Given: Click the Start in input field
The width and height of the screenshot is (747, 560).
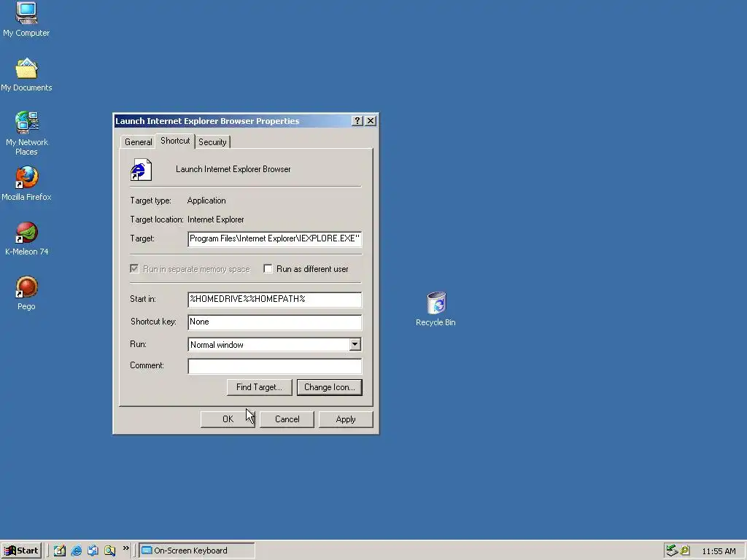Looking at the screenshot, I should pos(275,299).
